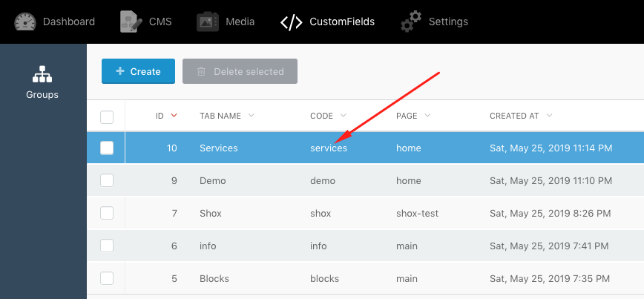
Task: Open the Dashboard speedometer icon
Action: tap(25, 22)
